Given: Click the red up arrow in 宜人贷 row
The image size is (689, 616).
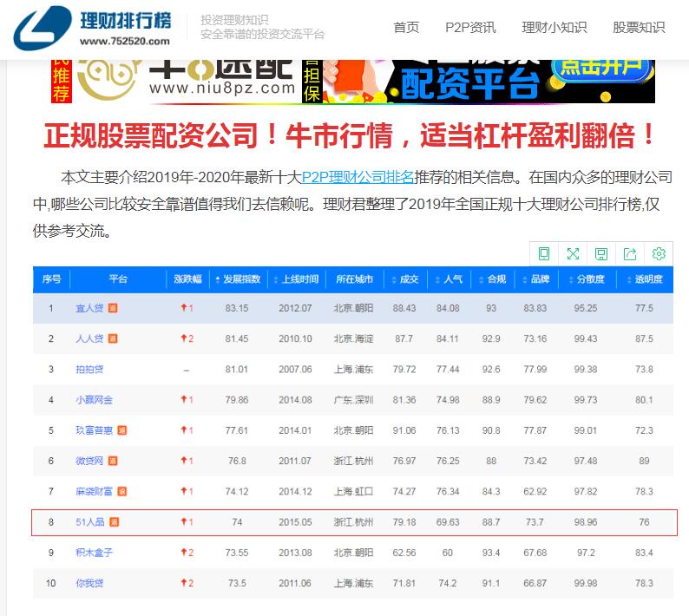Looking at the screenshot, I should coord(184,307).
